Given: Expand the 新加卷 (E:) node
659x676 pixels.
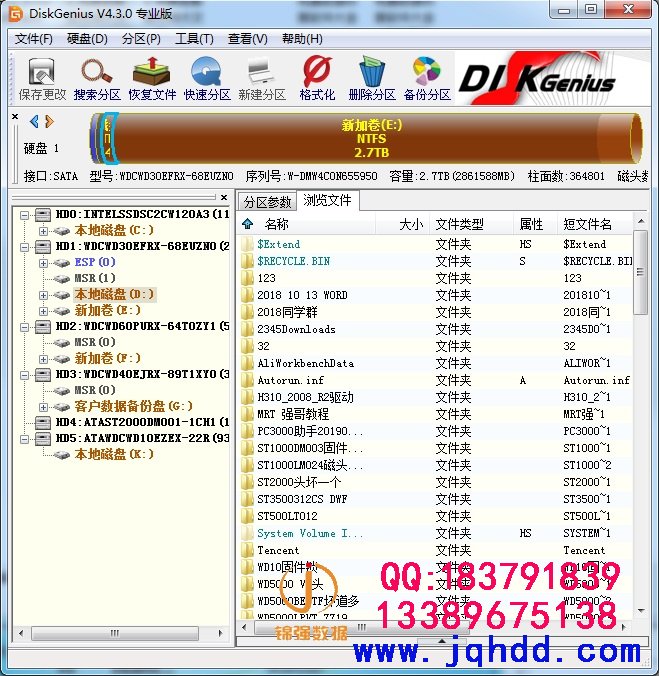Looking at the screenshot, I should click(x=43, y=310).
